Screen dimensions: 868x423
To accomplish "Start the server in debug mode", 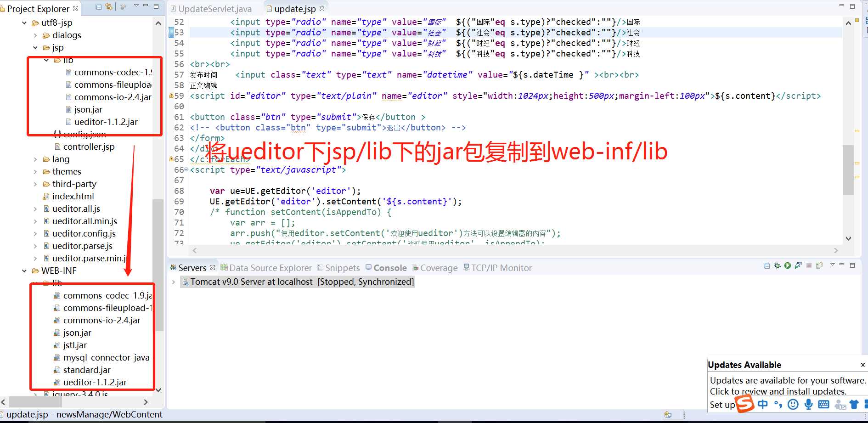I will click(x=777, y=265).
